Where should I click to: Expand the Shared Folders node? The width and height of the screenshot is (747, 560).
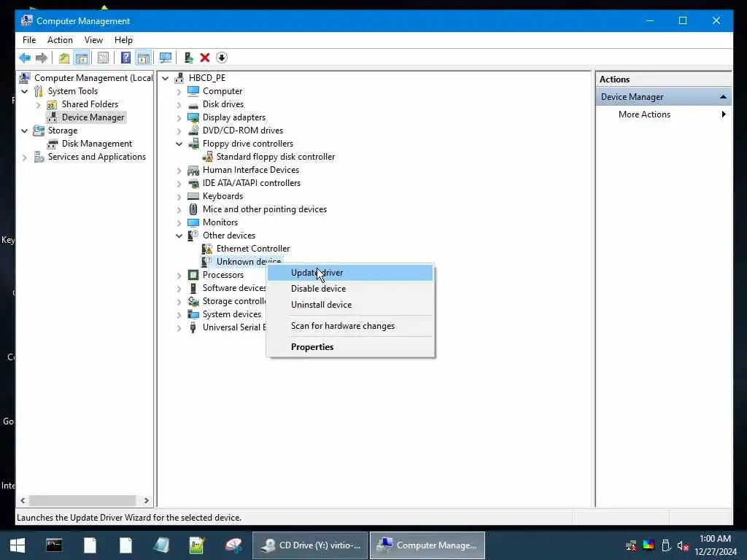[x=38, y=105]
